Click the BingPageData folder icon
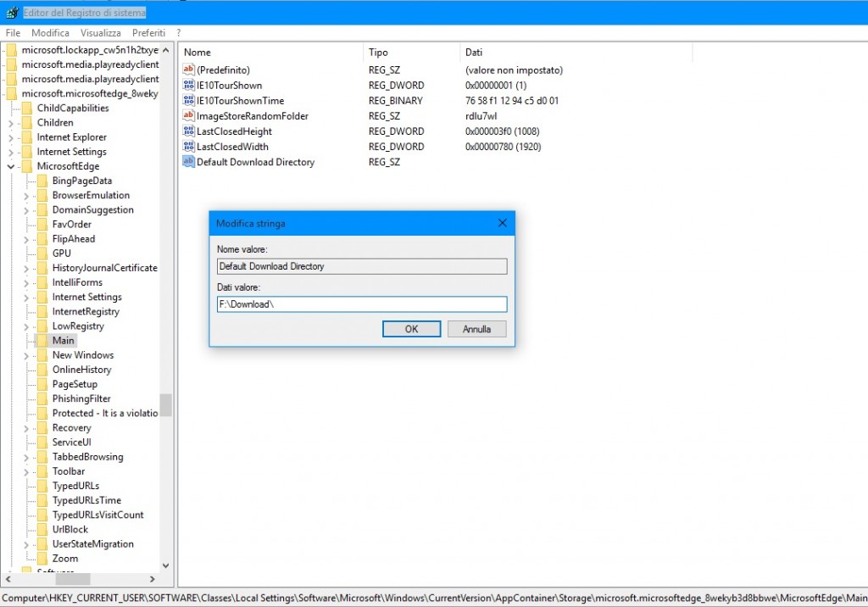The image size is (868, 607). point(42,181)
